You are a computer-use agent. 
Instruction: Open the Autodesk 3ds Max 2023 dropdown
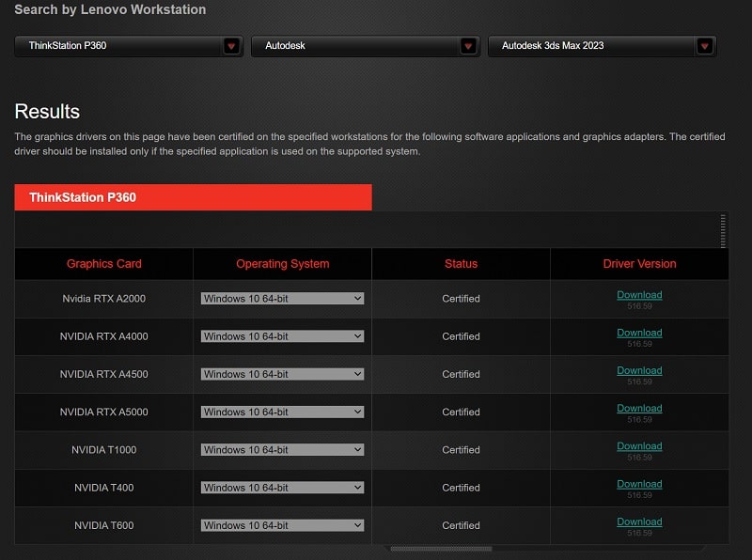[x=602, y=46]
